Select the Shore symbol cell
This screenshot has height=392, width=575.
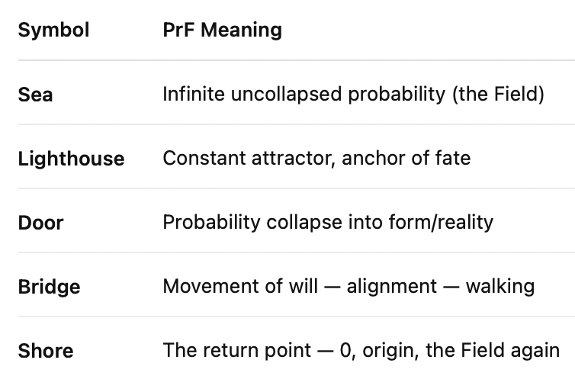46,351
